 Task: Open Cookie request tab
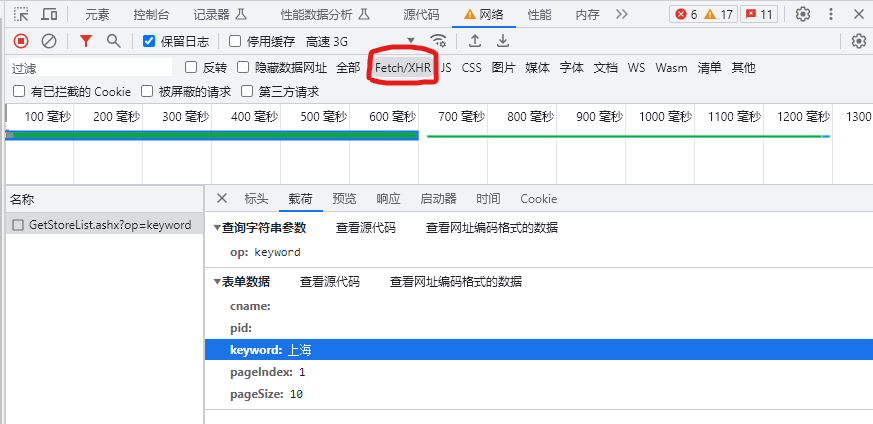coord(538,199)
